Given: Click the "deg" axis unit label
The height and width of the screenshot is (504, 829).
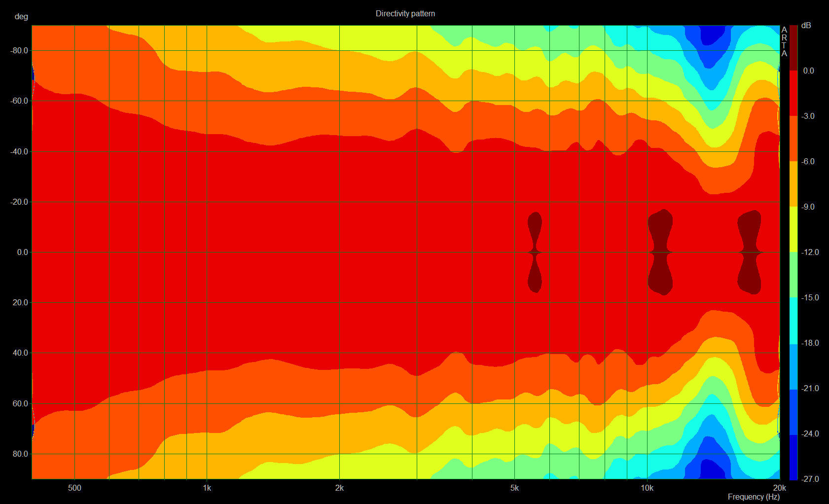Looking at the screenshot, I should (x=21, y=17).
